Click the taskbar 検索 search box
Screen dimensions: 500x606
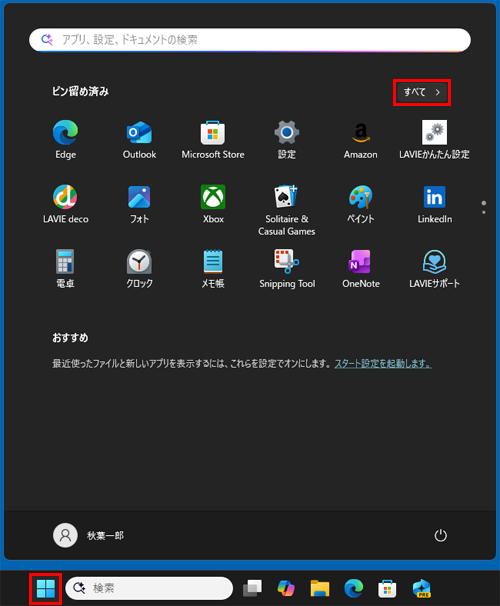click(149, 588)
